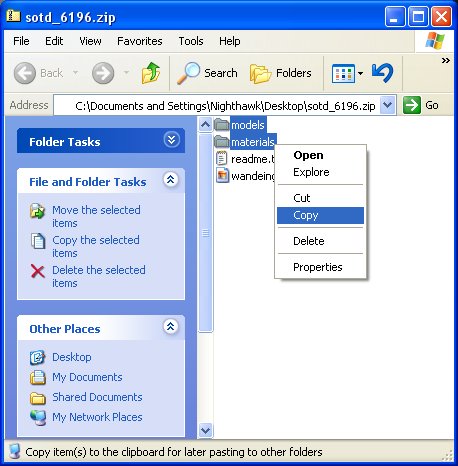Open the Address bar dropdown arrow

388,105
